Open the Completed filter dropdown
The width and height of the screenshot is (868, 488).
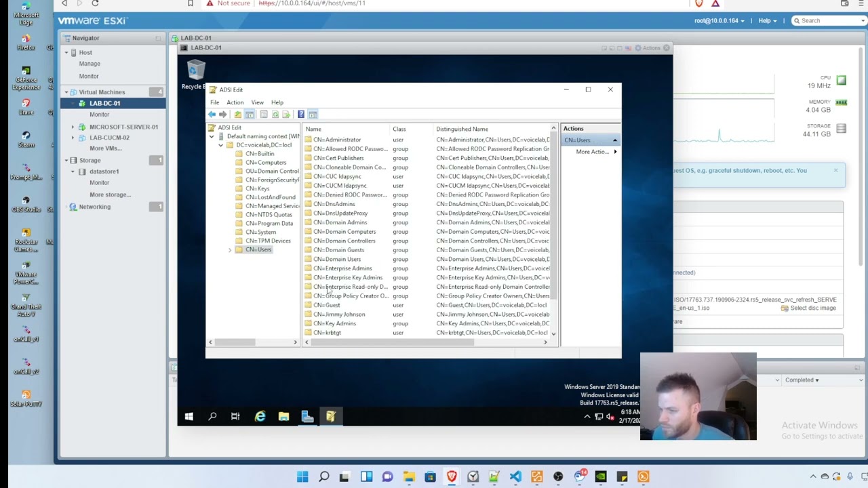(802, 380)
